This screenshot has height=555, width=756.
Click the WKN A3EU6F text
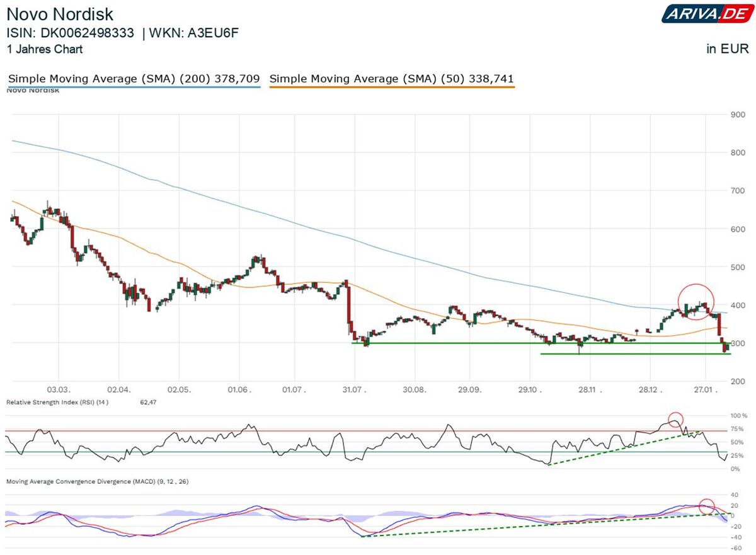[195, 33]
